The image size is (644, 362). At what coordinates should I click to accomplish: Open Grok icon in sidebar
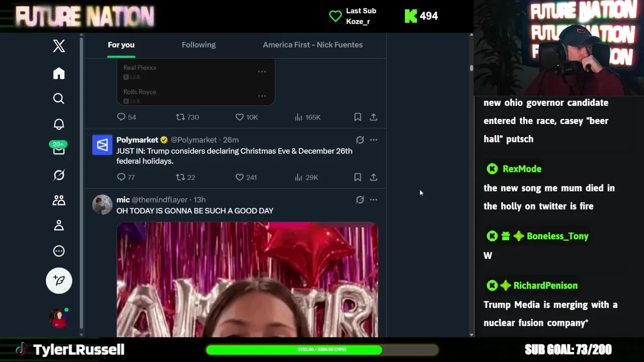[x=59, y=175]
